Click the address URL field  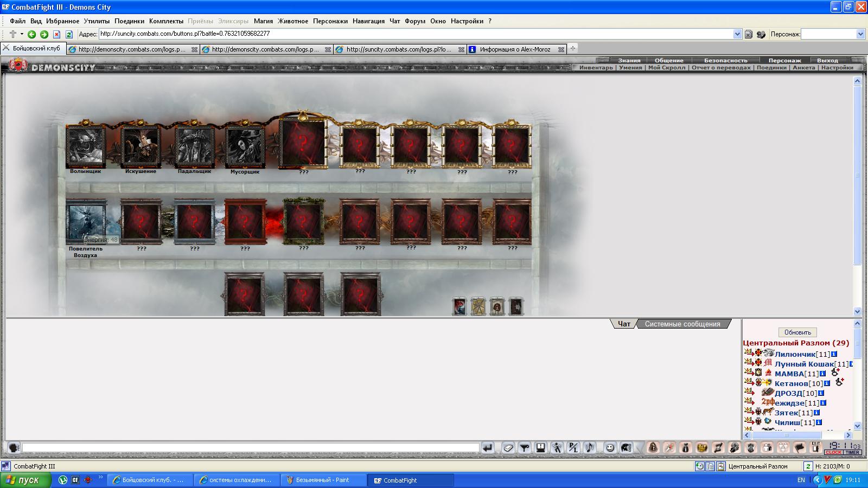[415, 34]
